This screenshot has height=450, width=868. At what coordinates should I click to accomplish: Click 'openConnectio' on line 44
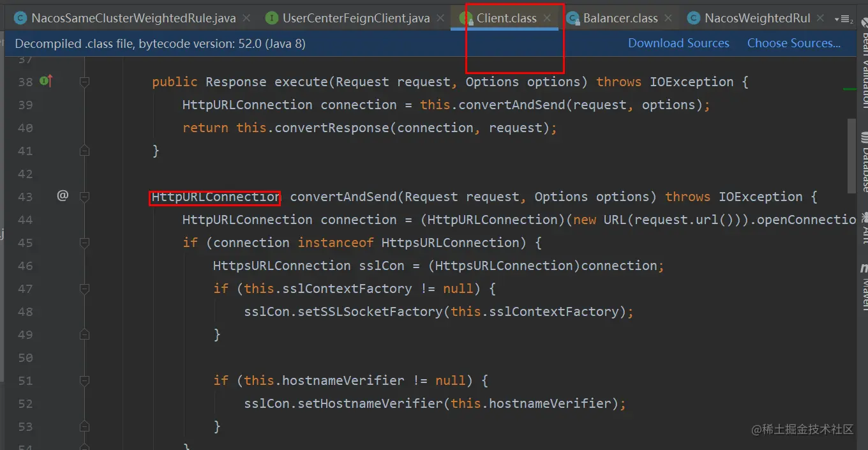click(x=807, y=220)
